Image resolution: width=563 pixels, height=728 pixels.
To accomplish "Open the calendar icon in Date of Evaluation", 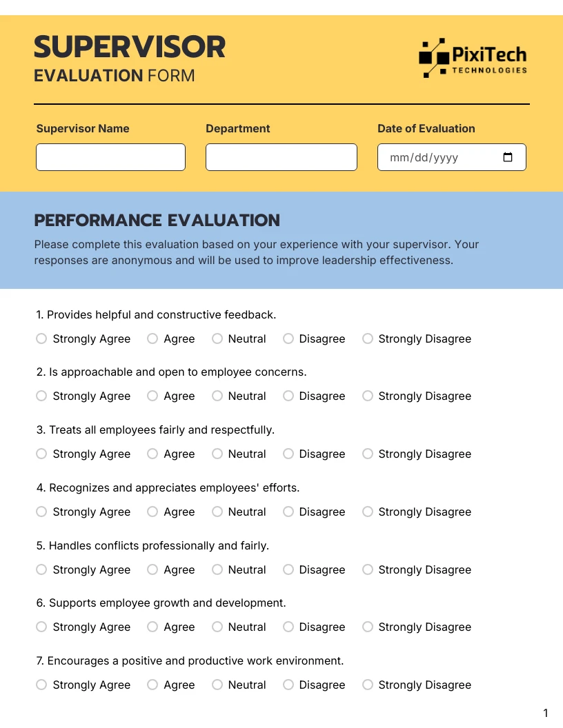I will (x=508, y=157).
